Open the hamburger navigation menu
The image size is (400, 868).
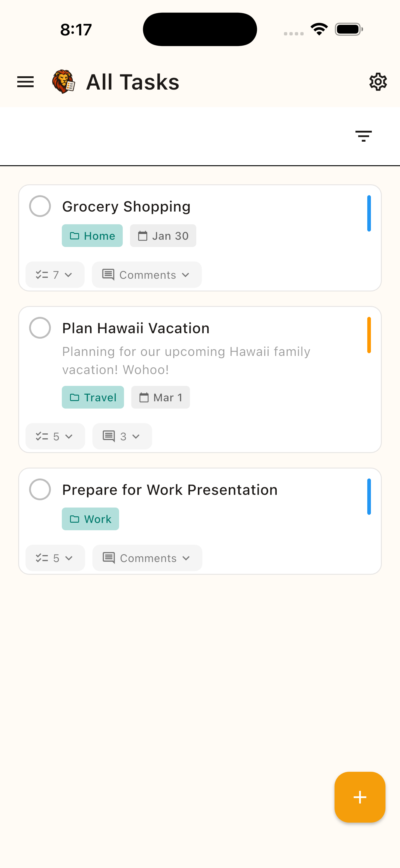25,81
